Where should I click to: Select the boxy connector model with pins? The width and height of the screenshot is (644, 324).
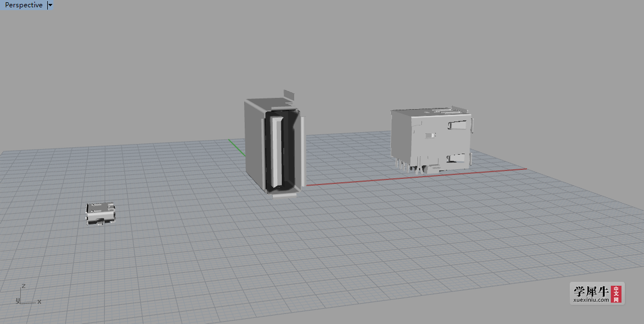[431, 141]
